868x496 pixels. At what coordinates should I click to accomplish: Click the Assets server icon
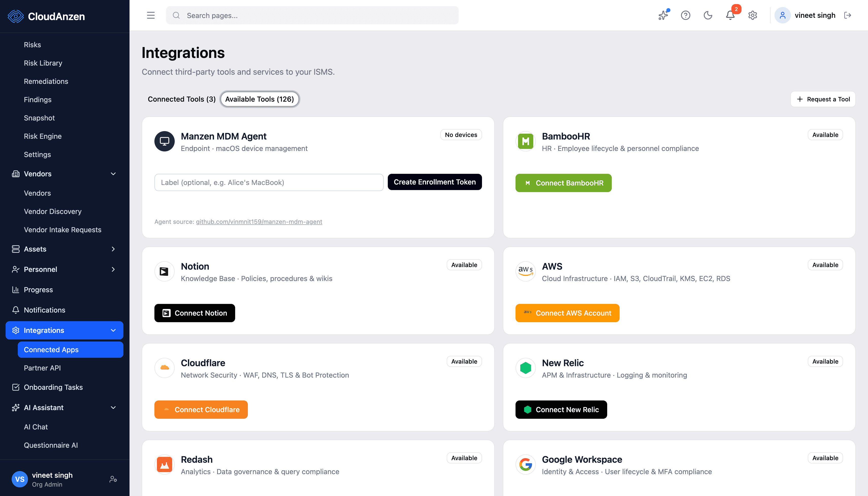(16, 249)
